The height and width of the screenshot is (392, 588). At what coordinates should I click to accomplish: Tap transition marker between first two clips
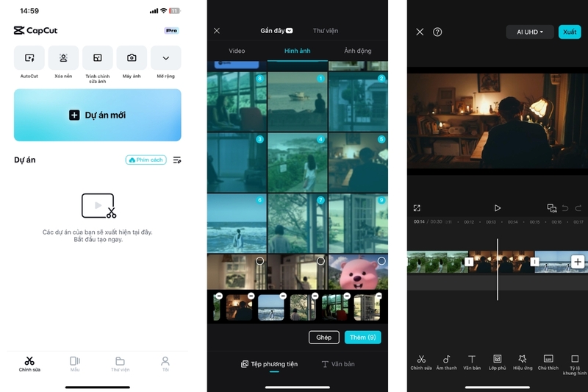[x=469, y=262]
